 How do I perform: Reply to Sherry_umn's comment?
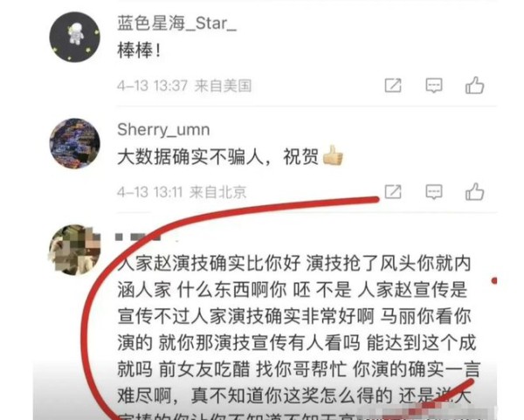coord(434,192)
